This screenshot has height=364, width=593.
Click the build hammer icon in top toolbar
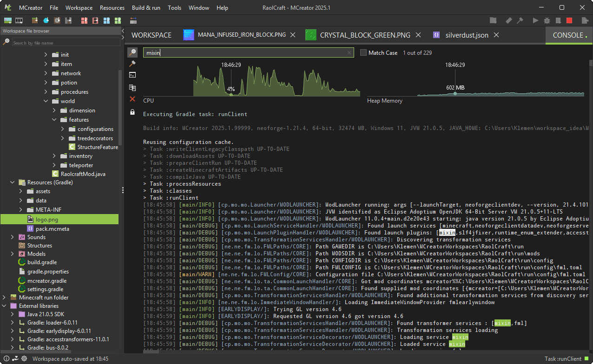coord(520,20)
